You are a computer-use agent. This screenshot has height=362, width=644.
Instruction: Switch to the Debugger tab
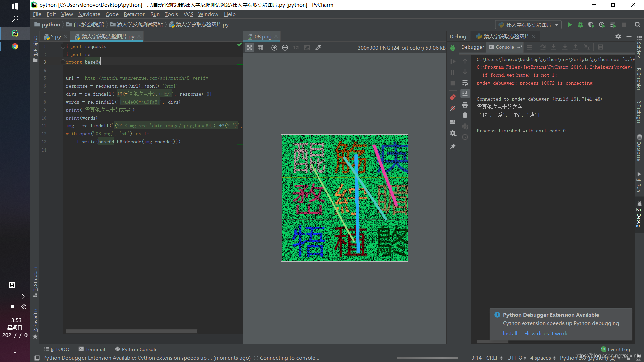point(472,47)
